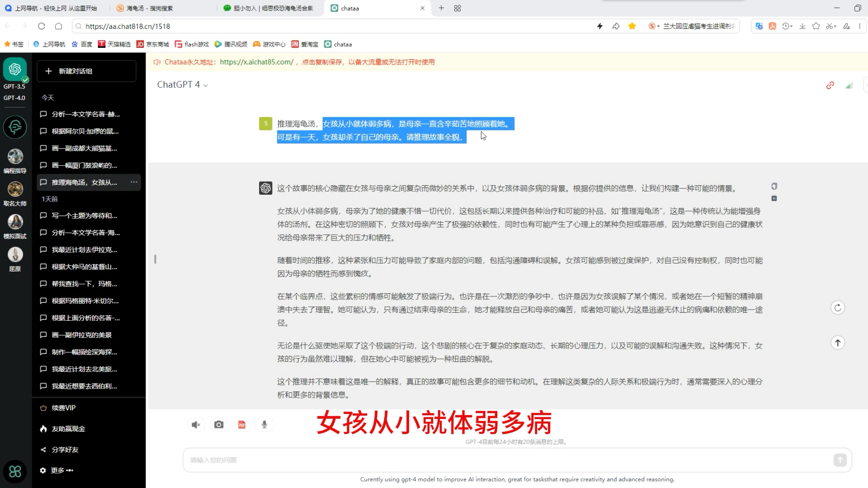This screenshot has height=488, width=868.
Task: Open the 京东商城 bookmark
Action: coord(153,44)
